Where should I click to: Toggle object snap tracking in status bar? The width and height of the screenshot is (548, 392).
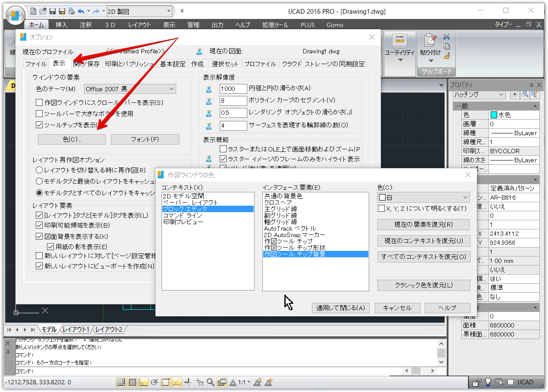pos(177,382)
